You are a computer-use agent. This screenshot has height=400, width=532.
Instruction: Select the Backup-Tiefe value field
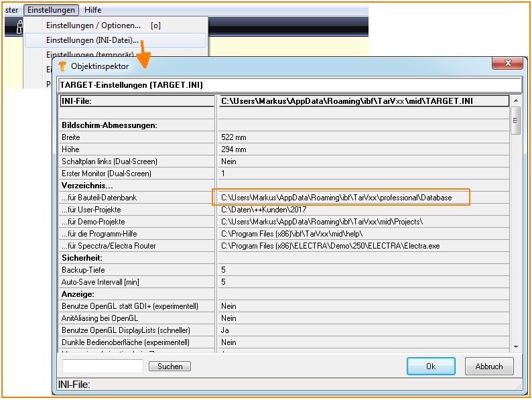tap(362, 270)
